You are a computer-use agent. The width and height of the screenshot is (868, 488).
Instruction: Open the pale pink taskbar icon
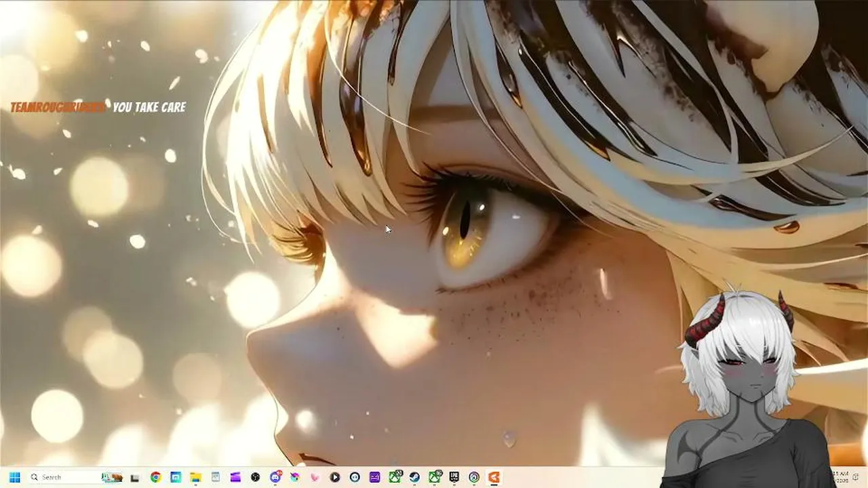click(x=315, y=477)
